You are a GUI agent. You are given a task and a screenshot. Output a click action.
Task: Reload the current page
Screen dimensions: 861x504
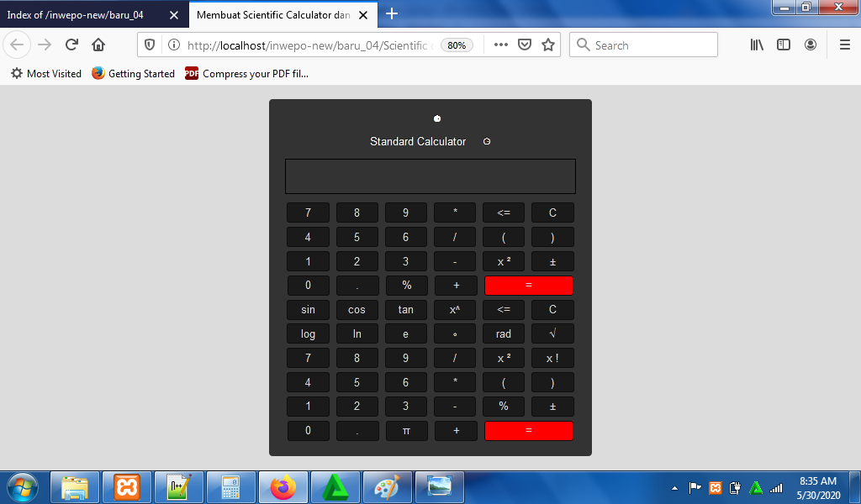click(x=71, y=45)
